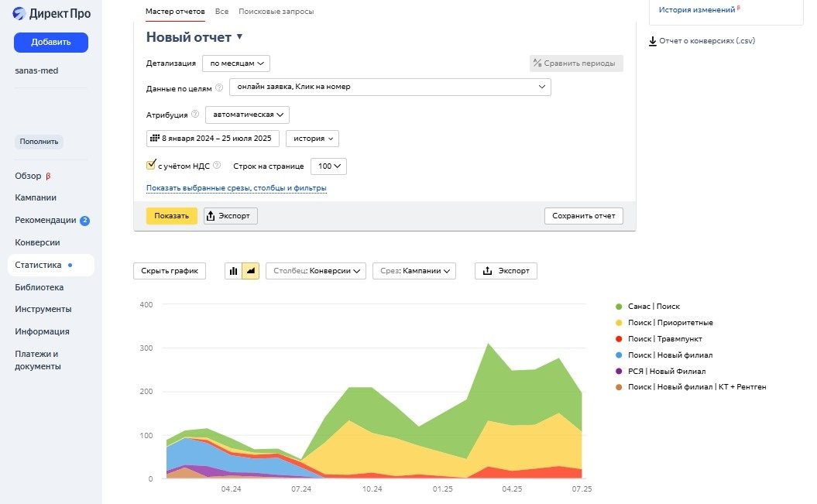Click help icon beside Атрибуция

(x=195, y=114)
